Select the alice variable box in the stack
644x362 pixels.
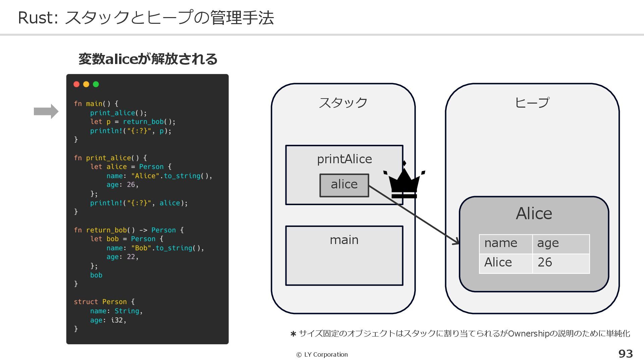(344, 185)
